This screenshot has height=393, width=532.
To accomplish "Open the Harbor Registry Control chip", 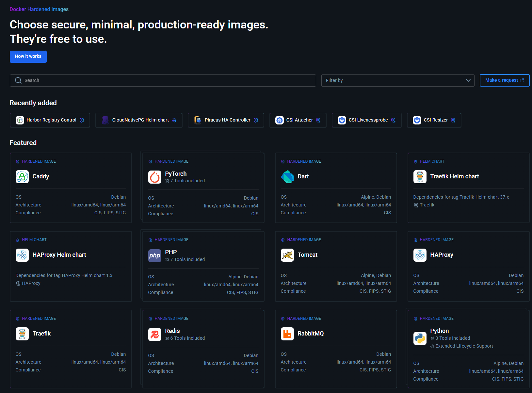I will click(50, 120).
